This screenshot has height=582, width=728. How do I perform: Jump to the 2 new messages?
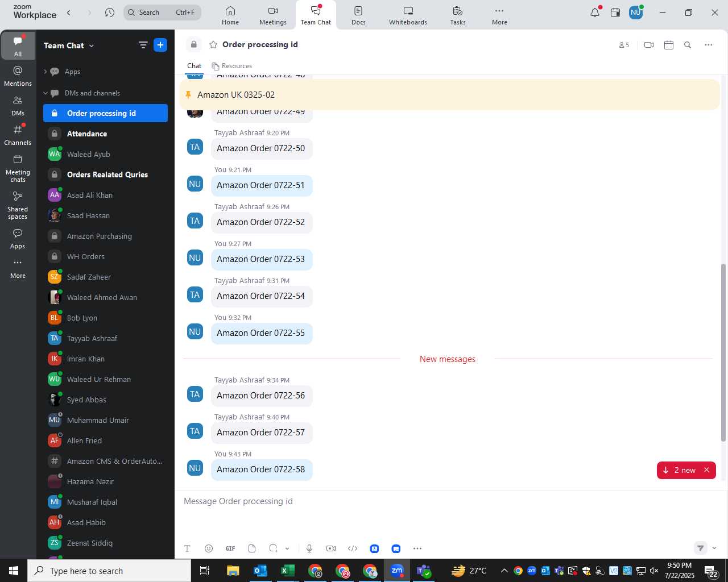pos(680,470)
